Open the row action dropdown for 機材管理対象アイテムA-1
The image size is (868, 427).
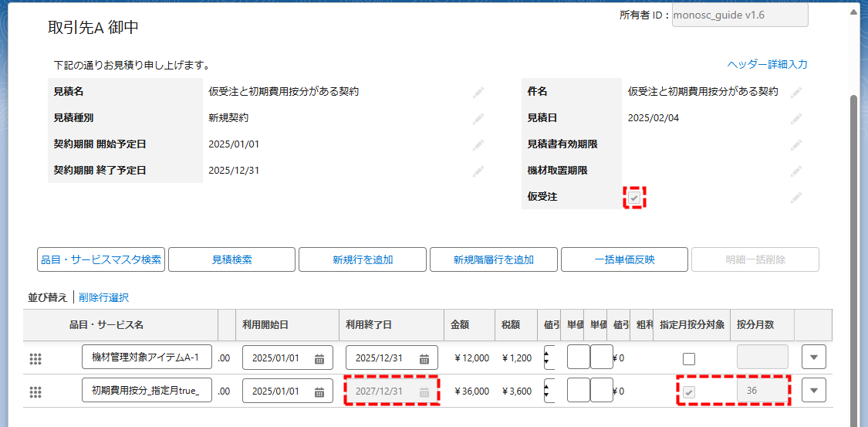813,358
